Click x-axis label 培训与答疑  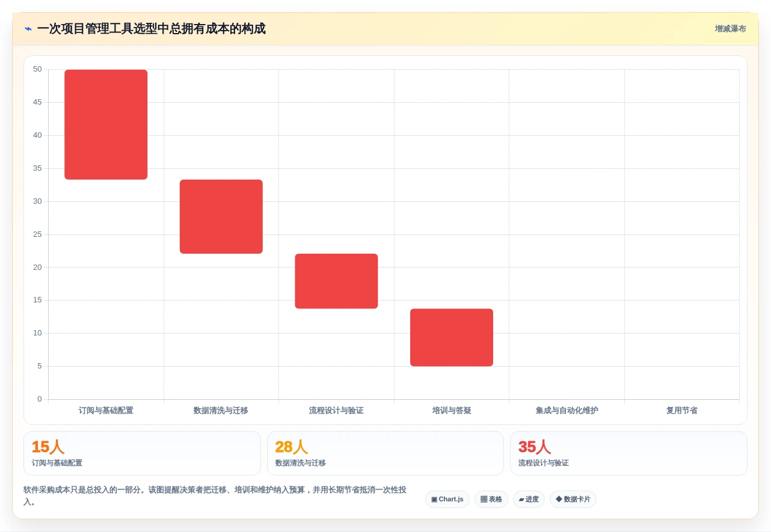click(452, 411)
